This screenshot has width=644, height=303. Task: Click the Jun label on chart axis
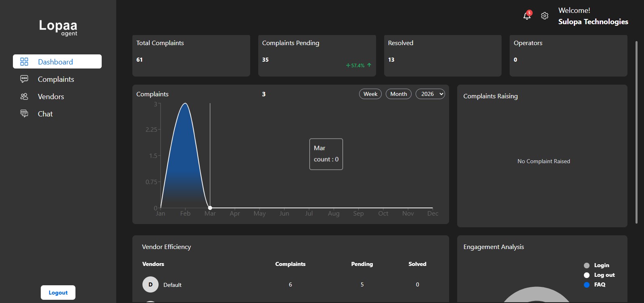[284, 214]
